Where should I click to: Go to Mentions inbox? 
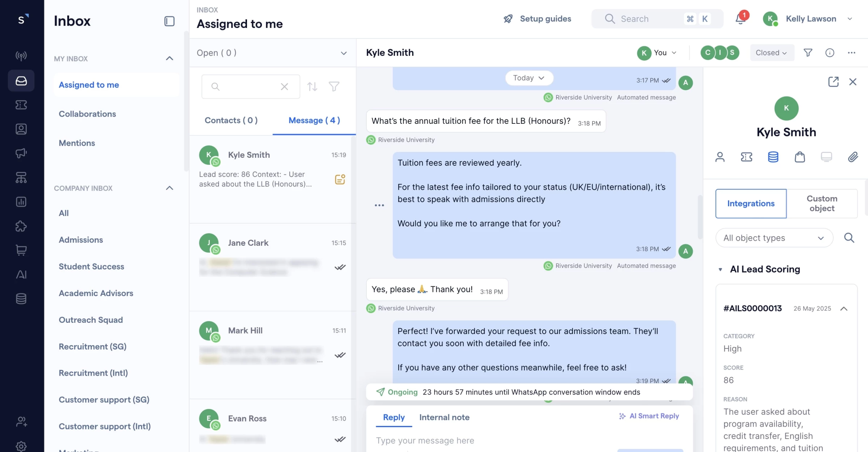(77, 143)
